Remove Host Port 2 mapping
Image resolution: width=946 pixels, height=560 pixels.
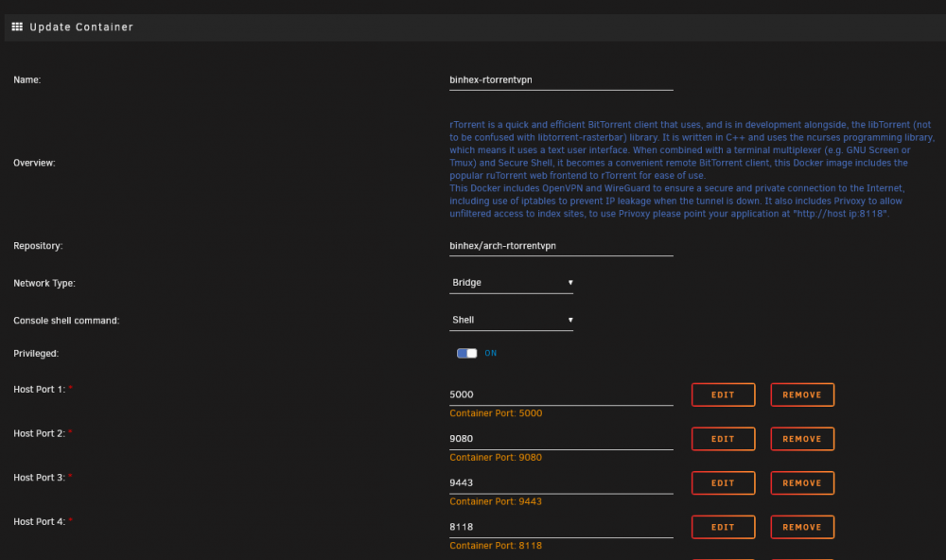[802, 439]
